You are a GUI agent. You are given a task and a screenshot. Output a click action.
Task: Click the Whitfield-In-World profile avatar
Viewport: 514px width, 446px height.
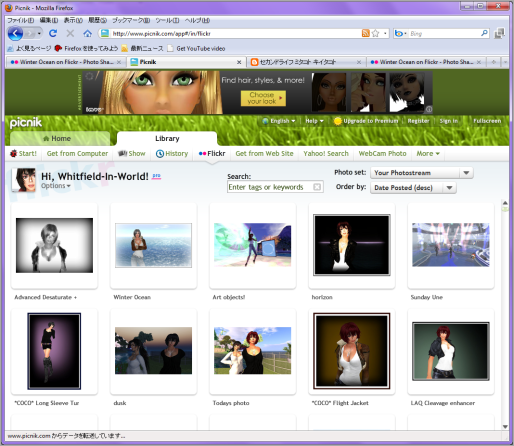[x=23, y=180]
